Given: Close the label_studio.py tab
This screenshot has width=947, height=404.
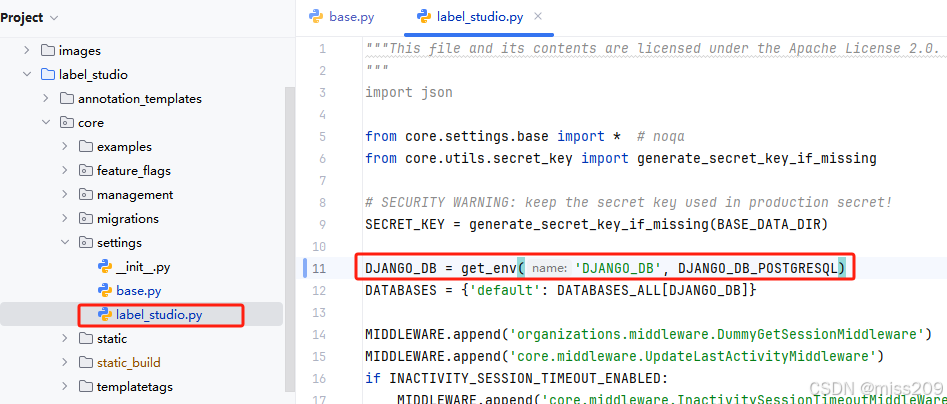Looking at the screenshot, I should point(539,16).
